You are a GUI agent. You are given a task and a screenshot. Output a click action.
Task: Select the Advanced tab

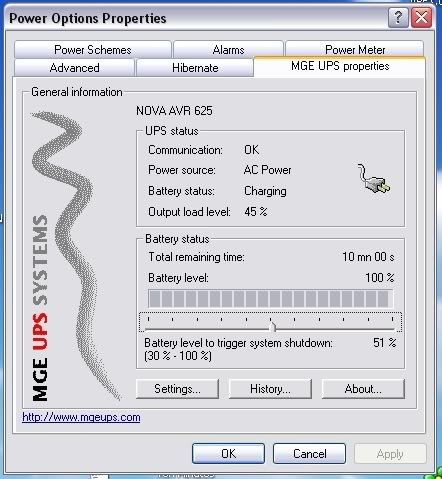[74, 68]
